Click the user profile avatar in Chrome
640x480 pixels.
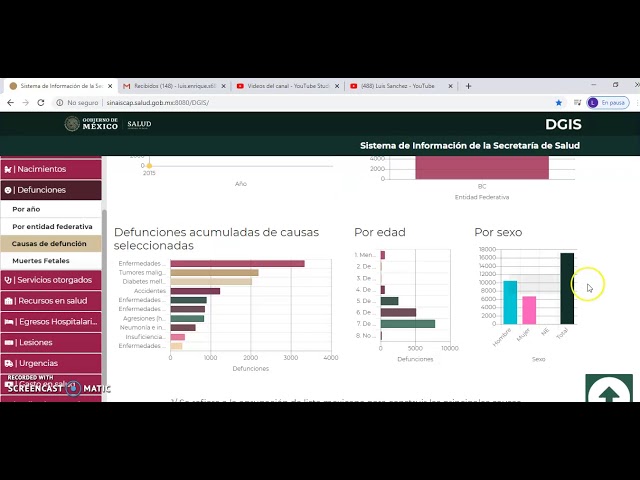point(593,103)
